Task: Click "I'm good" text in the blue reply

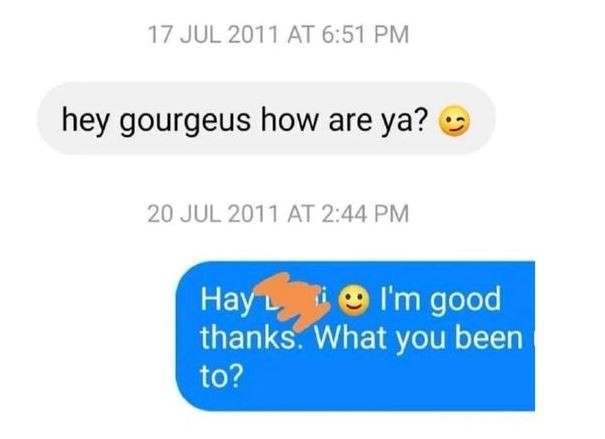Action: click(440, 300)
